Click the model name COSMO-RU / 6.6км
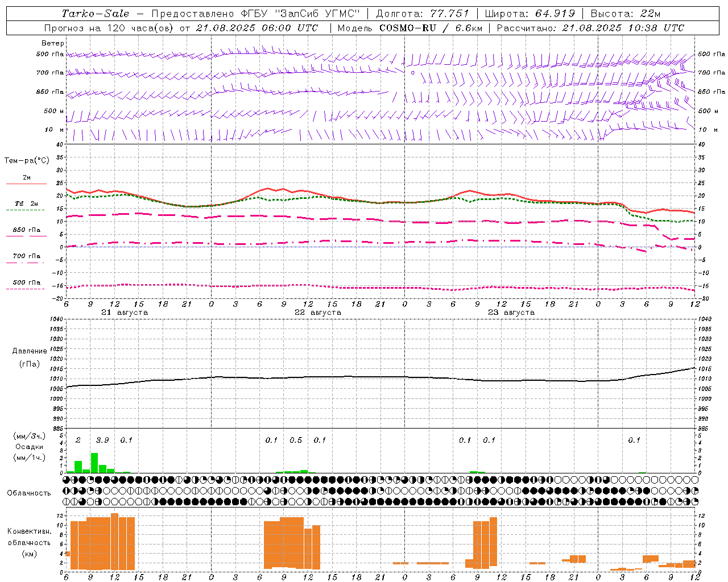This screenshot has width=728, height=582. (x=431, y=28)
